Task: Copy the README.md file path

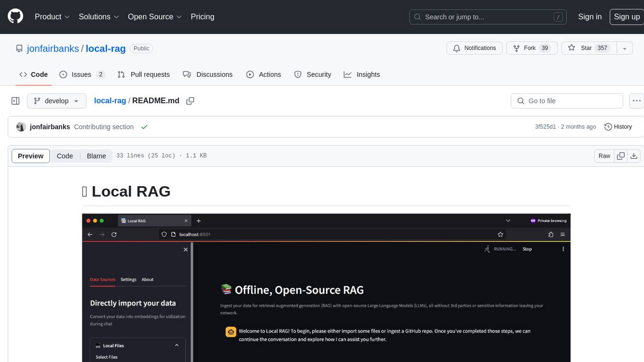Action: pos(190,101)
